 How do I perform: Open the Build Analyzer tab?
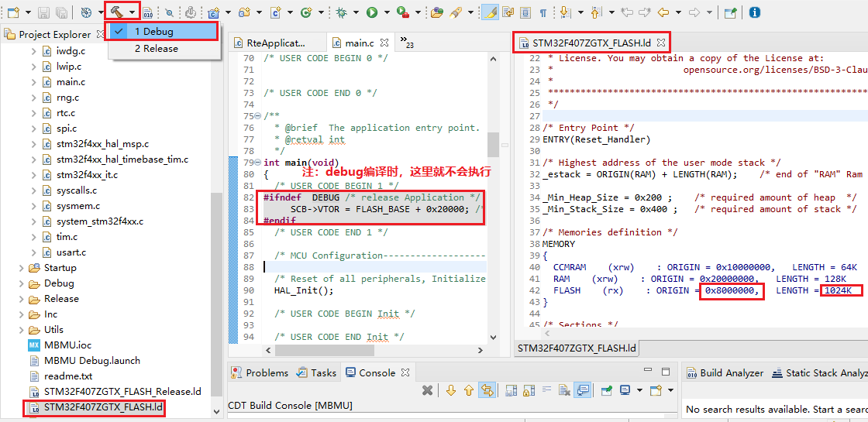tap(725, 372)
